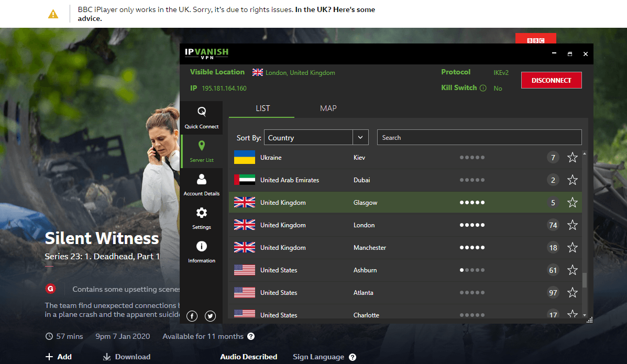The width and height of the screenshot is (627, 364).
Task: Select the Audio Described version
Action: [248, 357]
